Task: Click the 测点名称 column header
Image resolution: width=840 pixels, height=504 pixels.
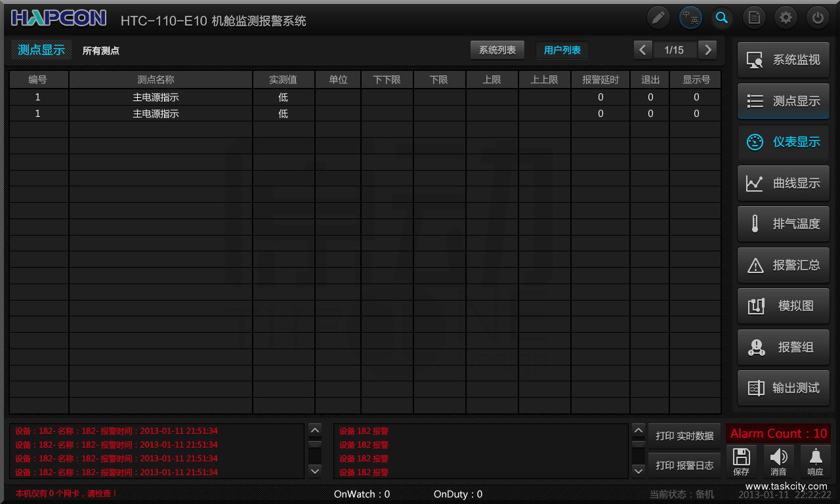Action: click(161, 79)
